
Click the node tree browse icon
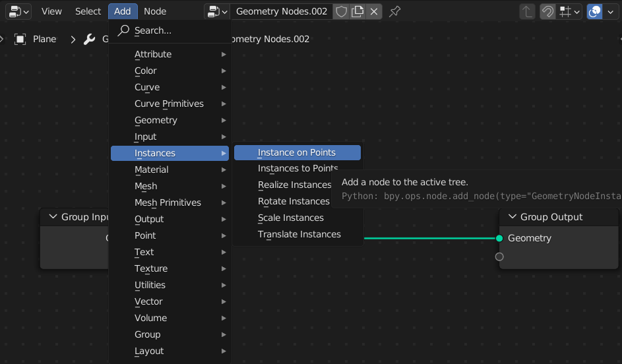(x=216, y=11)
